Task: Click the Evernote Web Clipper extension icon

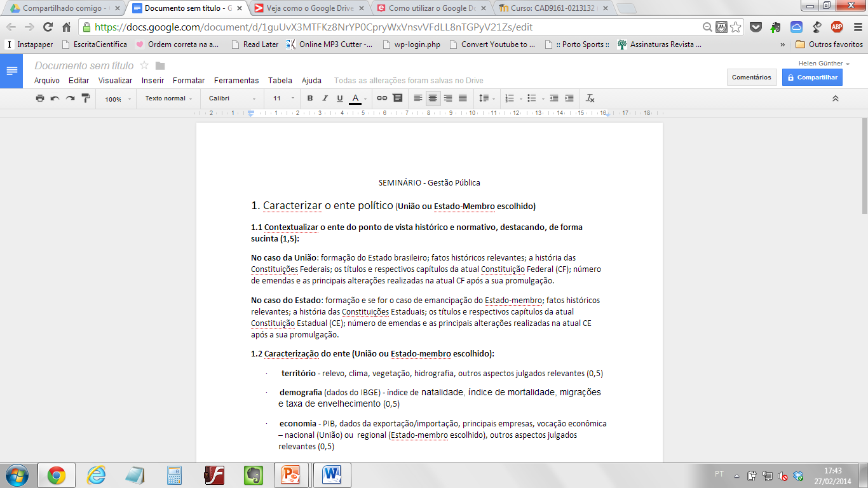Action: click(x=776, y=27)
